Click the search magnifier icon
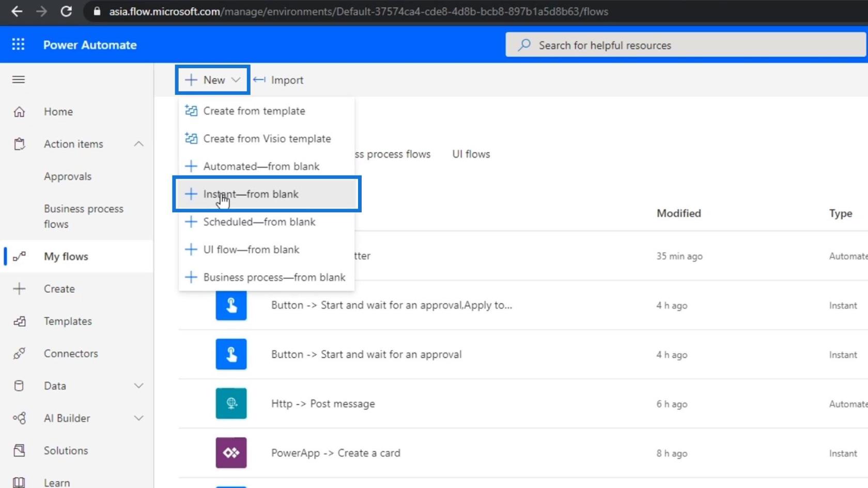868x488 pixels. (524, 45)
